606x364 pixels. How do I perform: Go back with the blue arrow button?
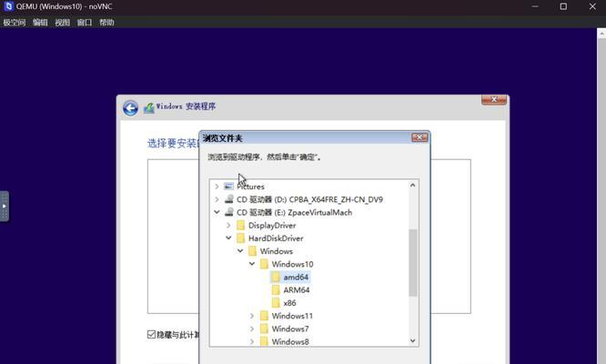point(131,107)
